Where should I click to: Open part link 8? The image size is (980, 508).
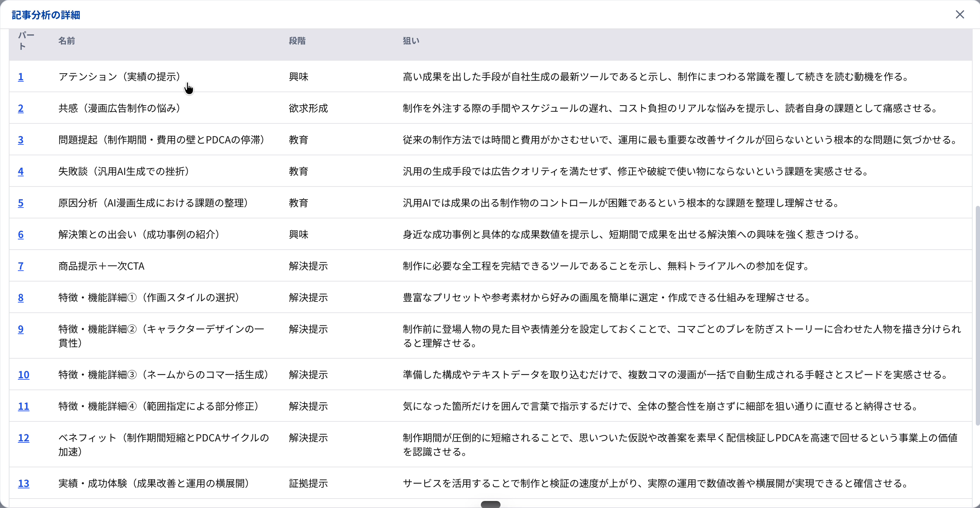point(21,297)
